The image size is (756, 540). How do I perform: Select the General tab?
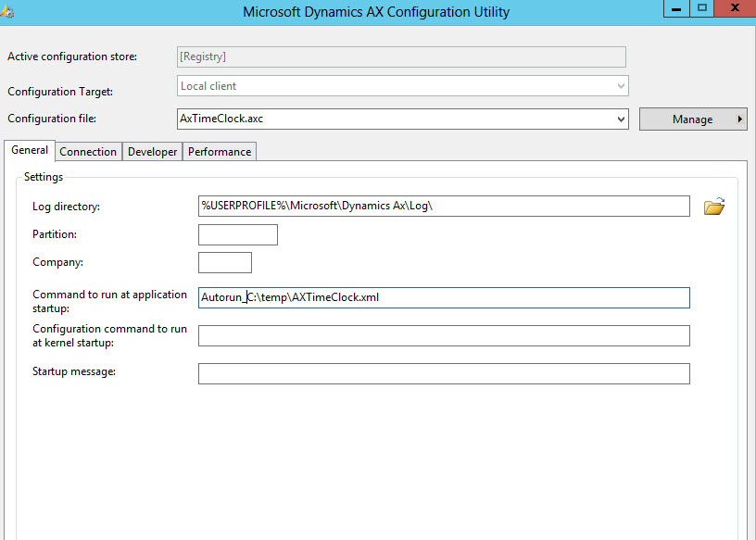coord(30,151)
